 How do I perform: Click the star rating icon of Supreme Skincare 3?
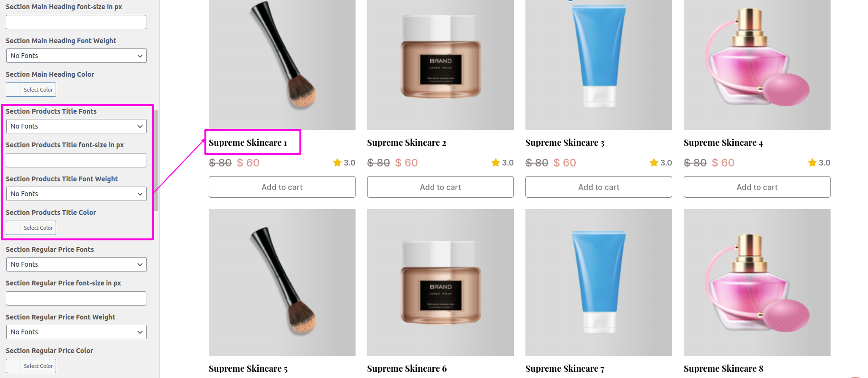pyautogui.click(x=654, y=163)
